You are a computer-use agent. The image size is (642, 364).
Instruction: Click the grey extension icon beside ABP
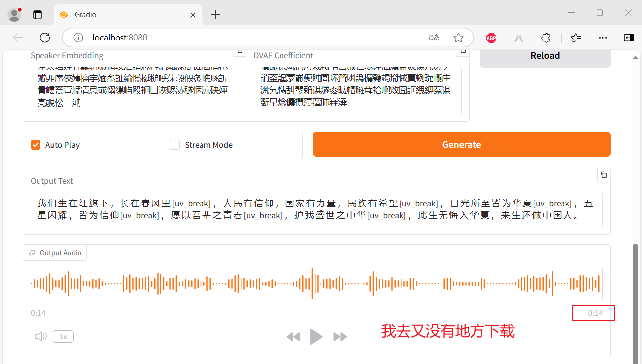[519, 38]
